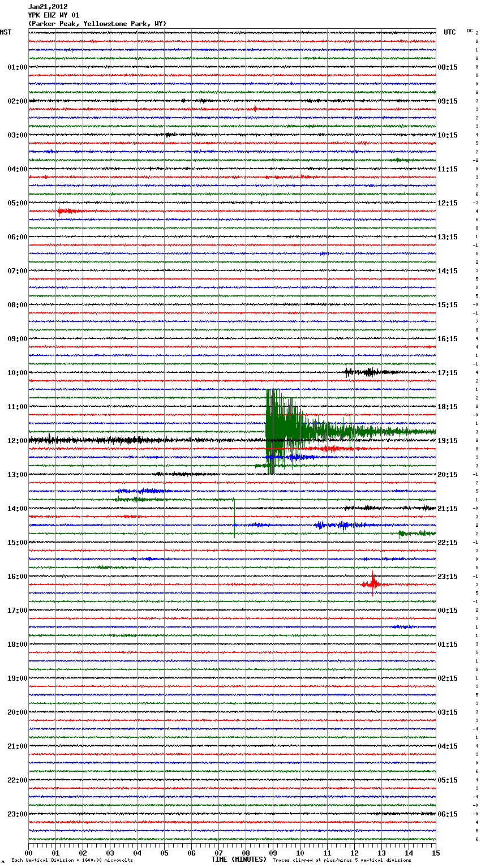Select the red burst after 05:00 MST
This screenshot has width=481, height=868.
tap(69, 211)
